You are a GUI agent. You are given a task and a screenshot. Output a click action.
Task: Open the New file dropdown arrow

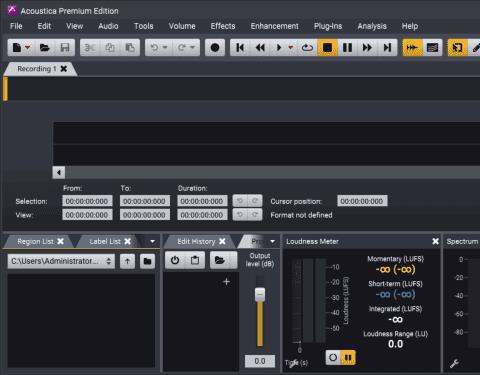[x=28, y=47]
